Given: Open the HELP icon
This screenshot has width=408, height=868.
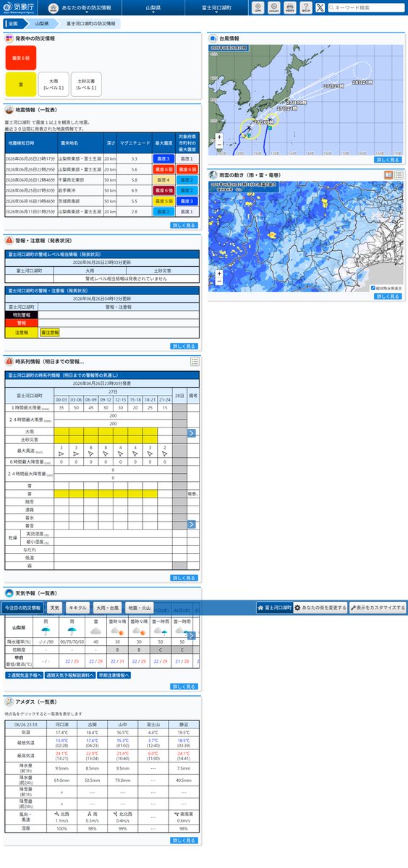Looking at the screenshot, I should [x=305, y=7].
